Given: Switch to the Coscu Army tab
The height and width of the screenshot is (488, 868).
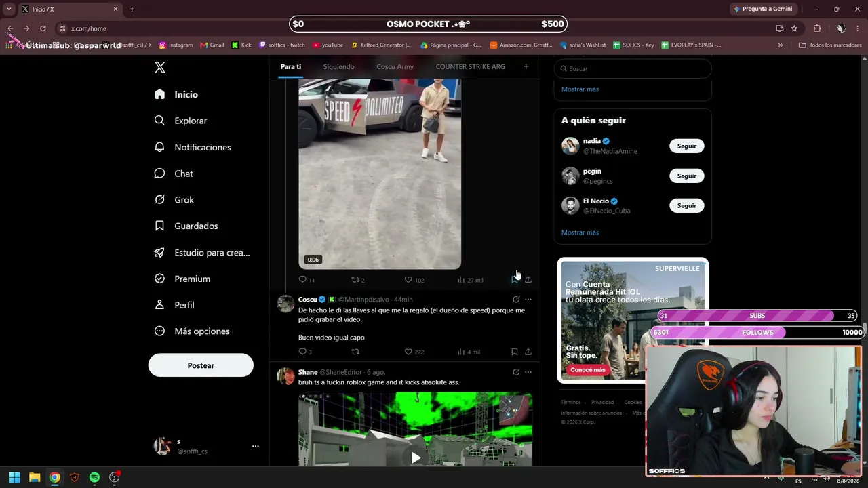Looking at the screenshot, I should 395,66.
